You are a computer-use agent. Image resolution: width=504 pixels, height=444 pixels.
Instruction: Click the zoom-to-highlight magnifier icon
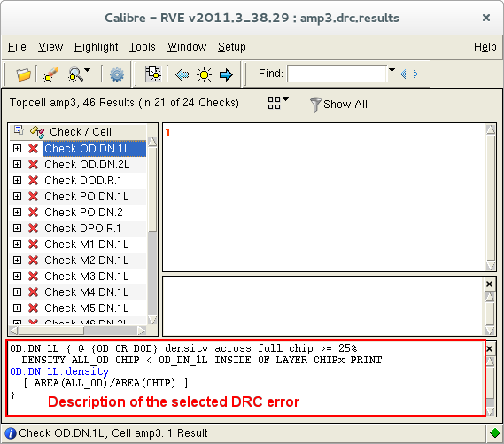pos(75,74)
